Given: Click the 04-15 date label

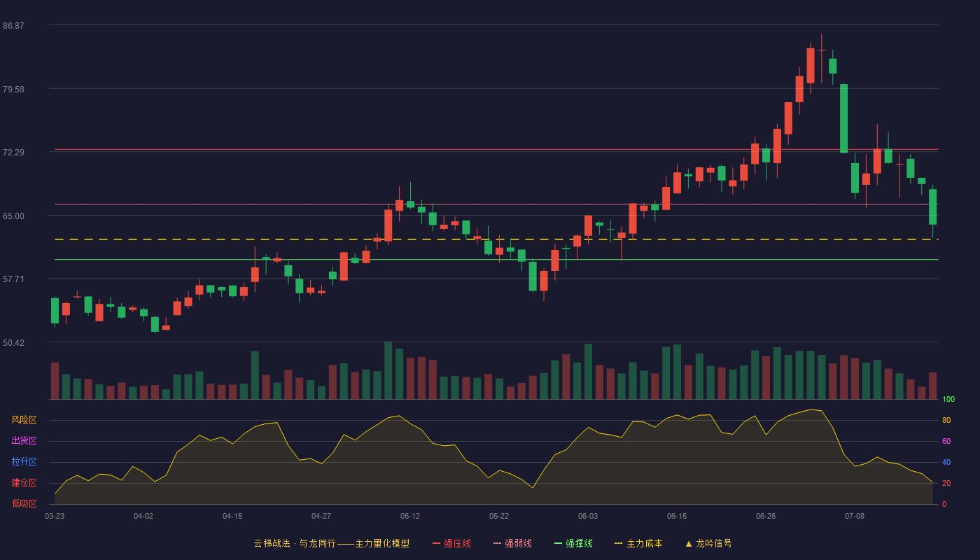Looking at the screenshot, I should tap(232, 516).
